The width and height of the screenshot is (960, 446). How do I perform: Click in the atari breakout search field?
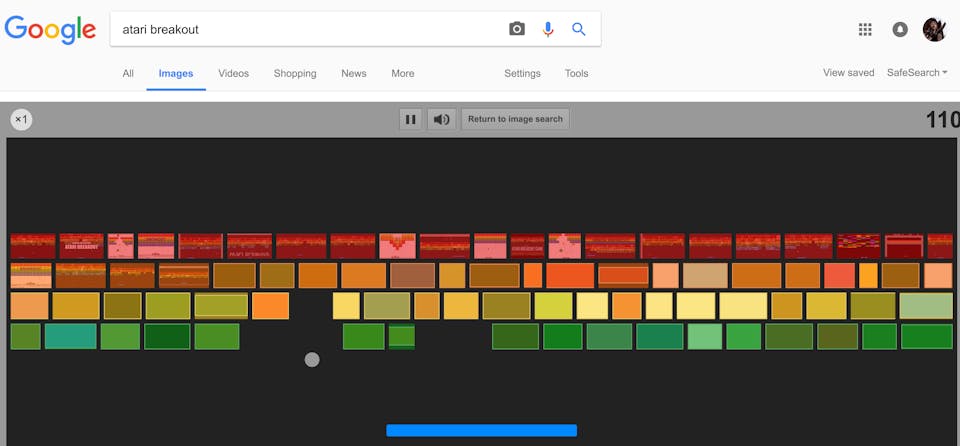click(300, 29)
